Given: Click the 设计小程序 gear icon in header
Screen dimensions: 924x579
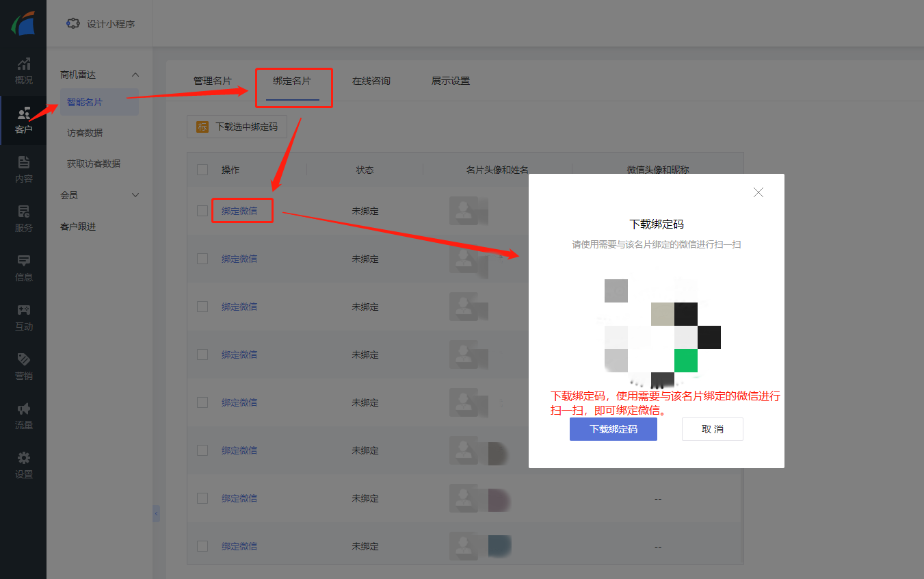Looking at the screenshot, I should pos(72,23).
